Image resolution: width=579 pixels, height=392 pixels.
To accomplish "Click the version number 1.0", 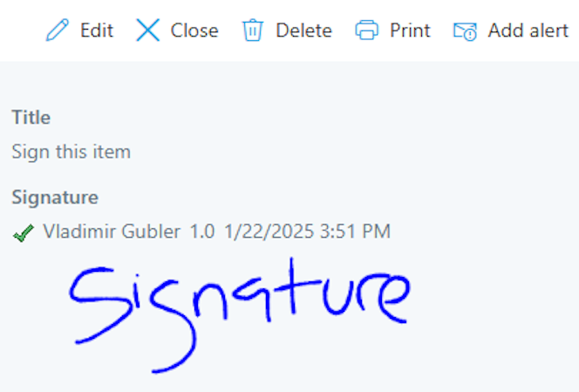I will [202, 232].
